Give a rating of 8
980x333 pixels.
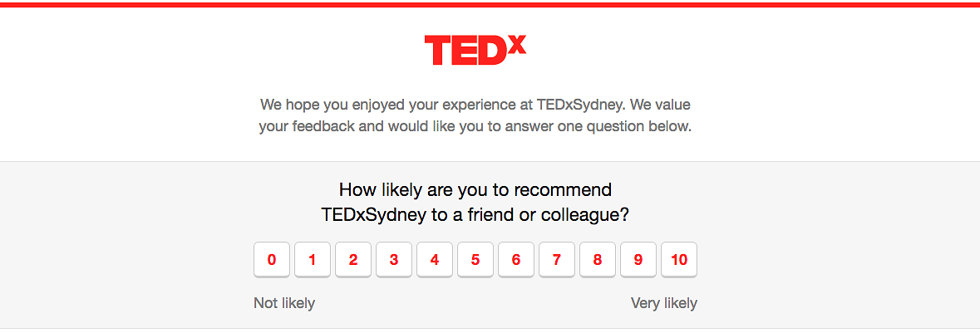[598, 260]
